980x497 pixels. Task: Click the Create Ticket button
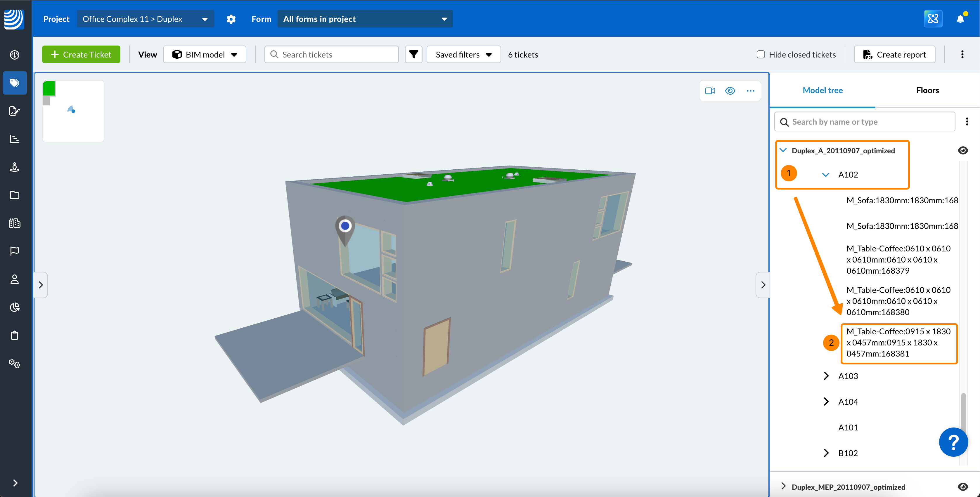pos(81,55)
